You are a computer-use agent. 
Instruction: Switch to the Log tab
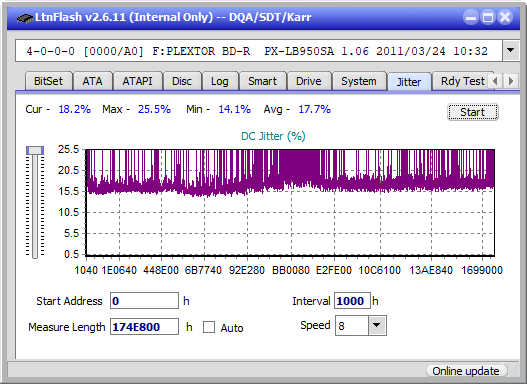click(x=220, y=81)
